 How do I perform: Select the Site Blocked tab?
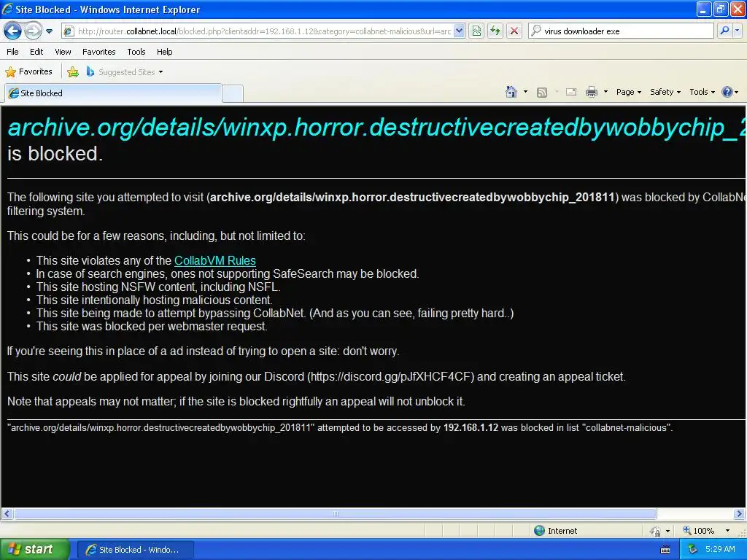point(113,93)
